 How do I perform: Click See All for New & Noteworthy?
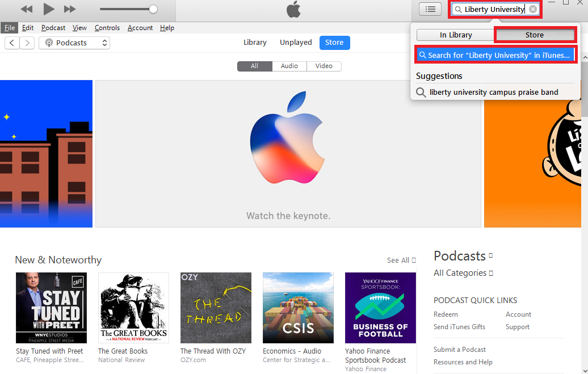tap(401, 260)
